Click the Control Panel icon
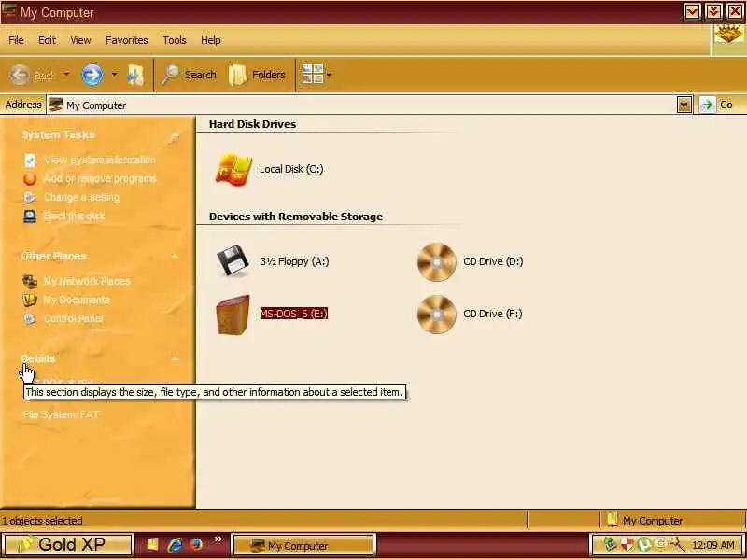The height and width of the screenshot is (560, 747). tap(30, 318)
